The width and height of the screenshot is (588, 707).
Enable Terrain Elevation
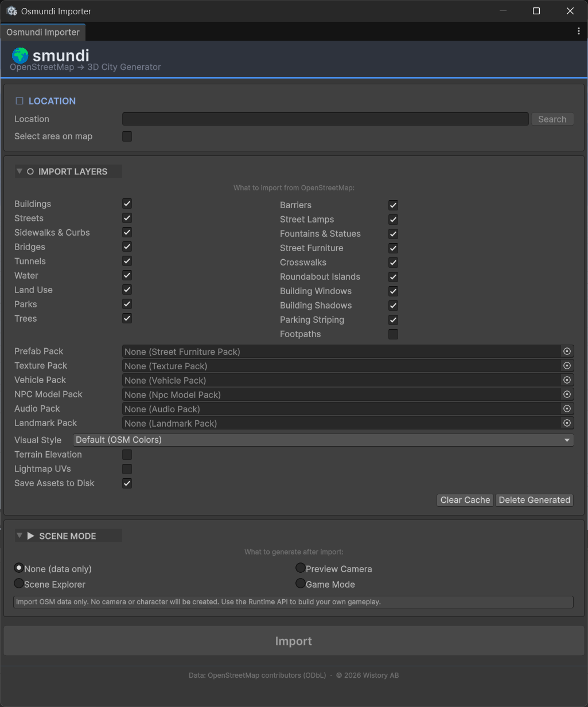click(x=127, y=454)
